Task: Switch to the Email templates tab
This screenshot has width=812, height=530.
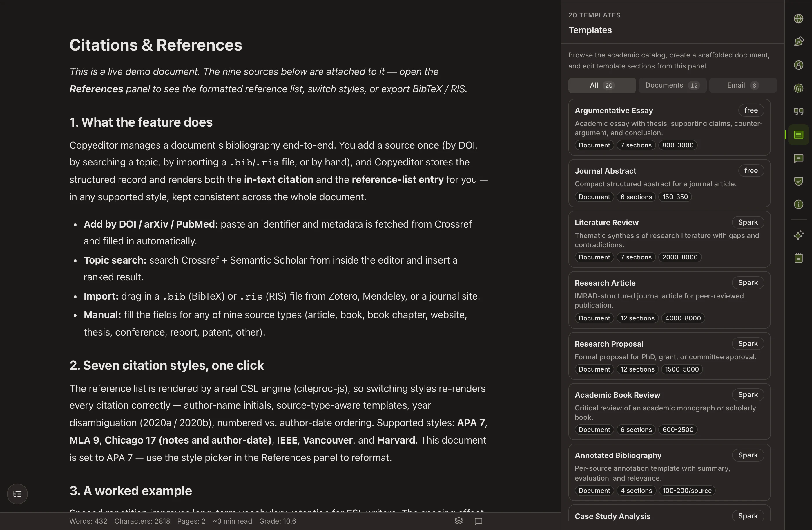Action: pyautogui.click(x=743, y=85)
